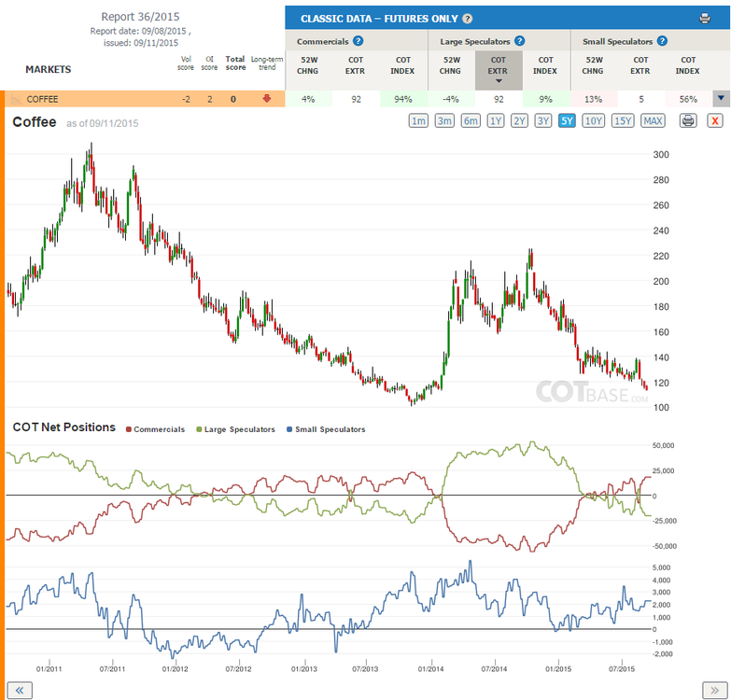This screenshot has height=700, width=731.
Task: Click Large Speculators COT INDEX value 9%
Action: click(x=545, y=99)
